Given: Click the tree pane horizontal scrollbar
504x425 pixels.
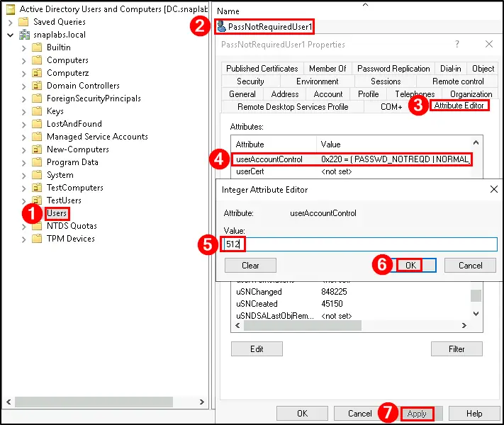Looking at the screenshot, I should tap(94, 402).
